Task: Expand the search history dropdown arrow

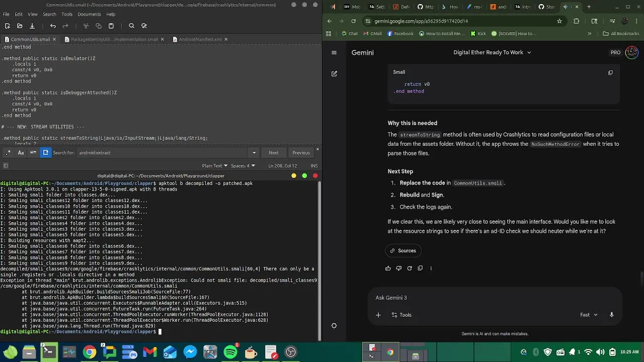Action: coord(254,152)
